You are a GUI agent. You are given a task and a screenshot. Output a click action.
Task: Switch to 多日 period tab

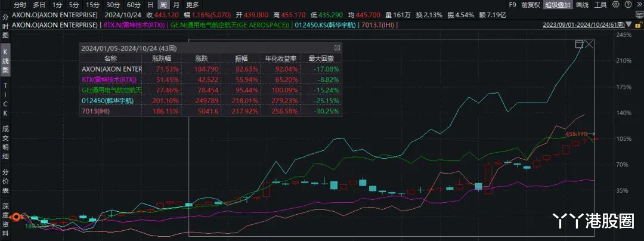tap(39, 5)
